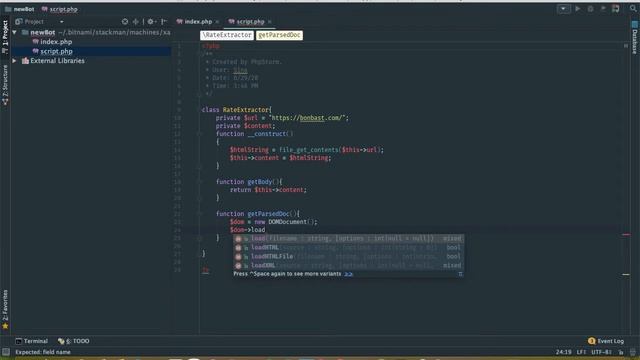Viewport: 640px width, 360px height.
Task: Place cursor at $dom->load line
Action: pyautogui.click(x=247, y=230)
